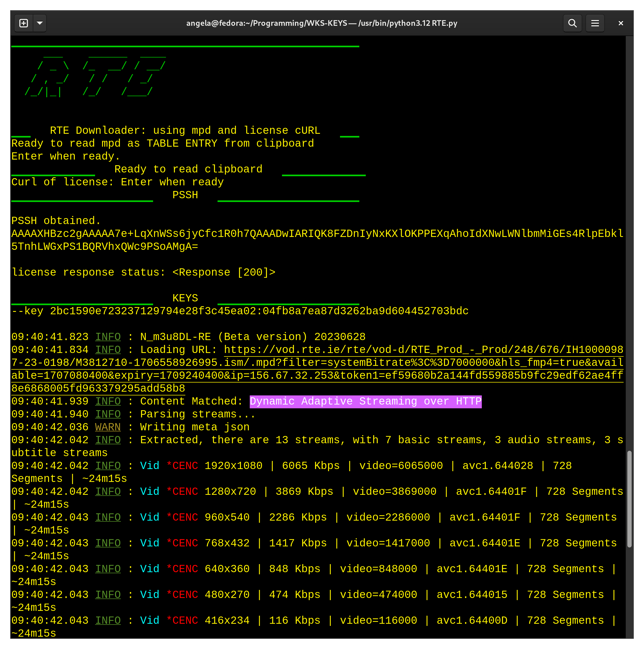Click the WARN log label
The width and height of the screenshot is (644, 649).
[x=107, y=427]
